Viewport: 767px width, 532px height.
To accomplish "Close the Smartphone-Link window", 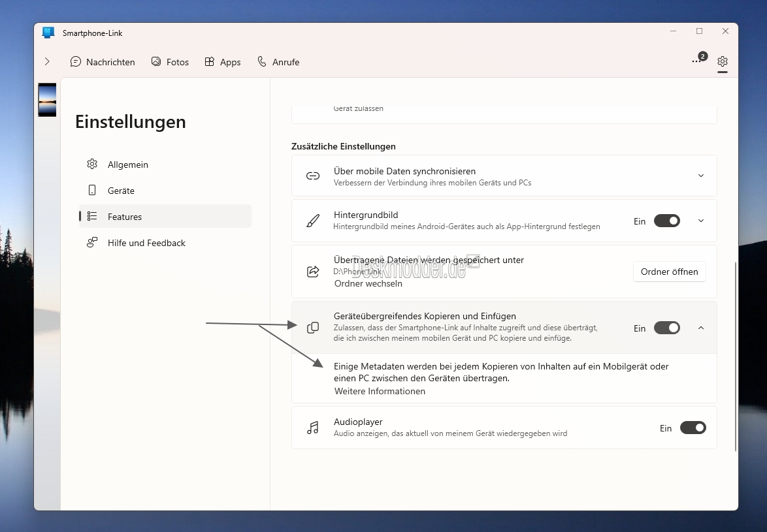I will point(725,31).
